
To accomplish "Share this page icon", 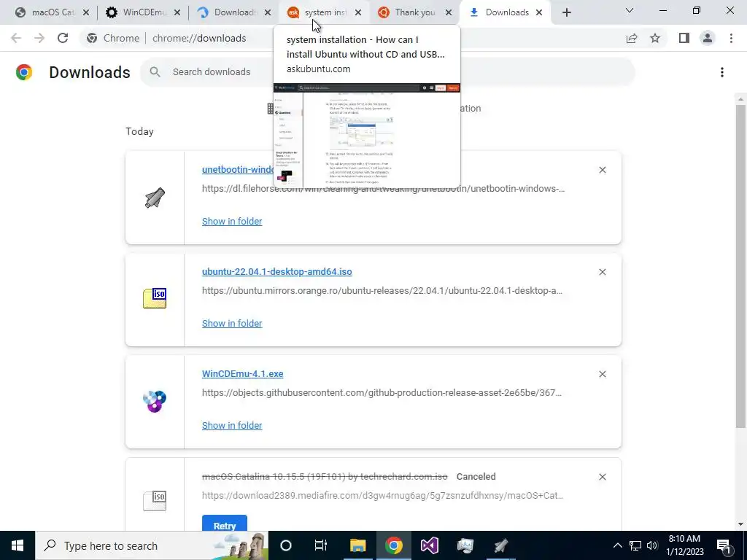I will coord(632,38).
